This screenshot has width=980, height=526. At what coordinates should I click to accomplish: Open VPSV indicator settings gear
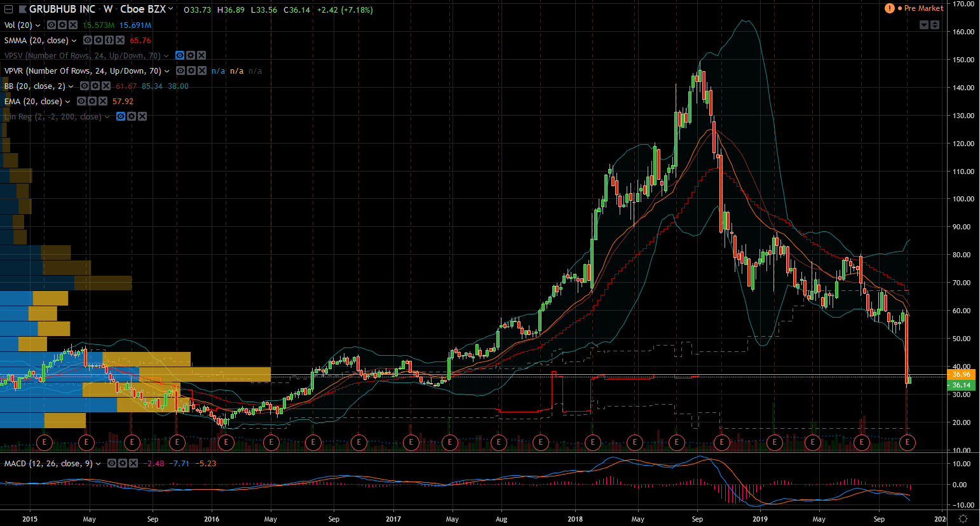[191, 55]
